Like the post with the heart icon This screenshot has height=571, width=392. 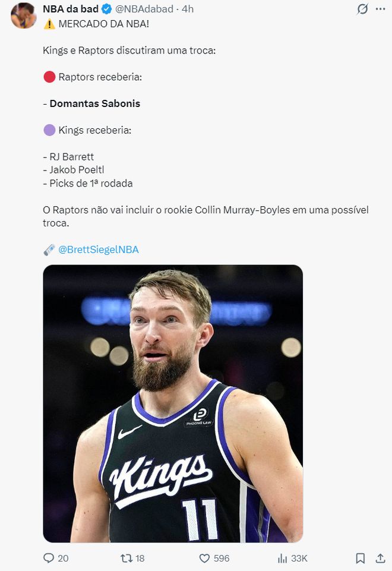click(x=204, y=558)
